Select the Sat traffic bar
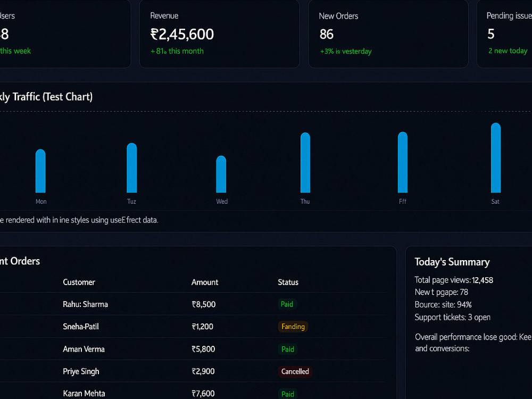 [x=496, y=158]
